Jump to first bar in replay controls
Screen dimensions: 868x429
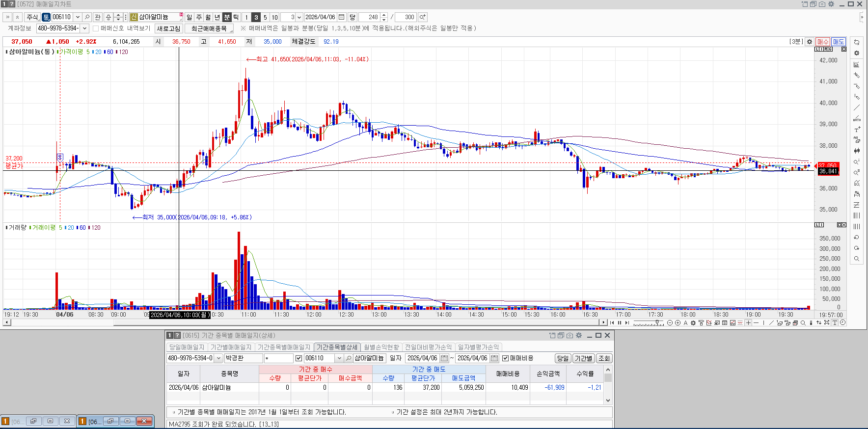pos(612,323)
